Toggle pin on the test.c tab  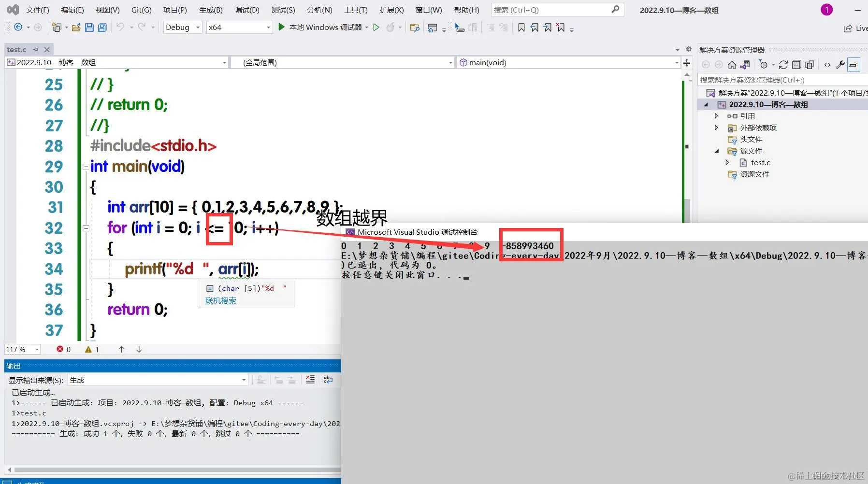tap(35, 49)
